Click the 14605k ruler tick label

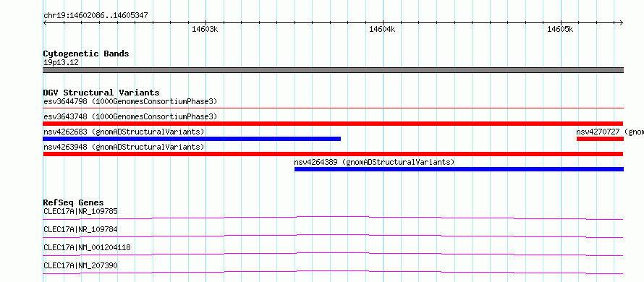click(560, 29)
